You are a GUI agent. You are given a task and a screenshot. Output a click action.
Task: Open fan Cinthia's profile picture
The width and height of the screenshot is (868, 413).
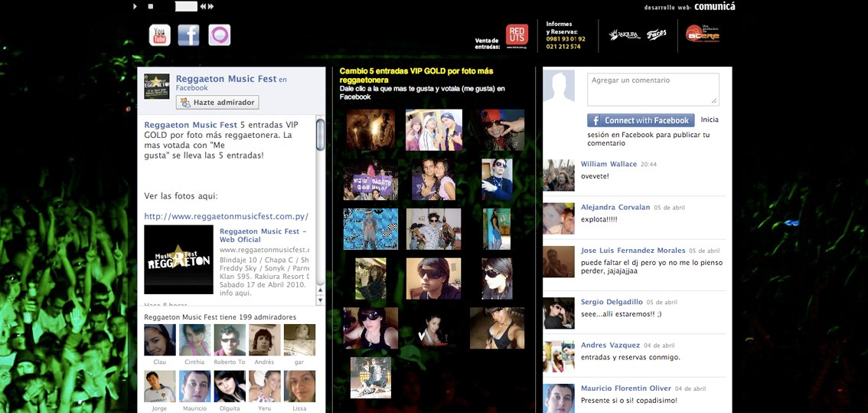[195, 339]
